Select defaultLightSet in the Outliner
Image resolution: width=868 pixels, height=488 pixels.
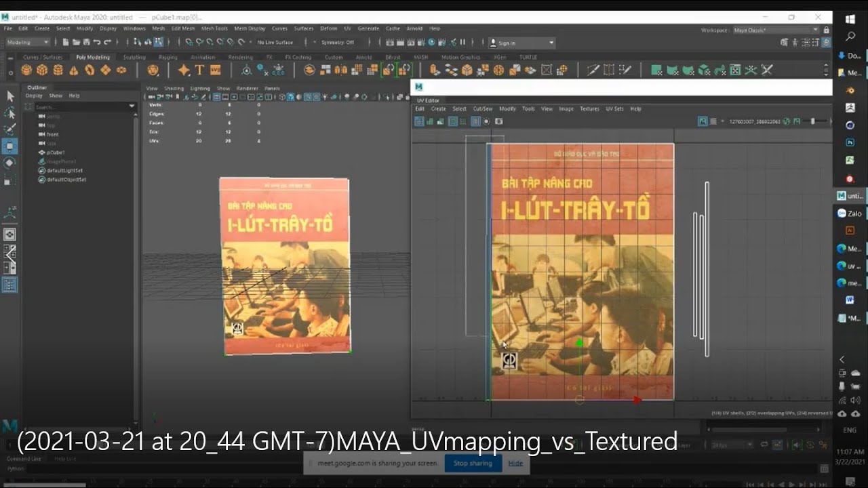pos(65,171)
